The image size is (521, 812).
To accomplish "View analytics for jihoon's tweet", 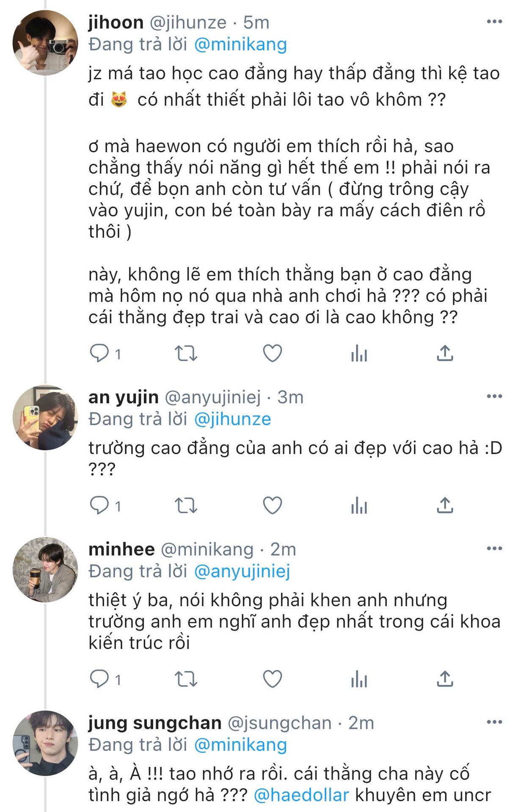I will pos(359,353).
